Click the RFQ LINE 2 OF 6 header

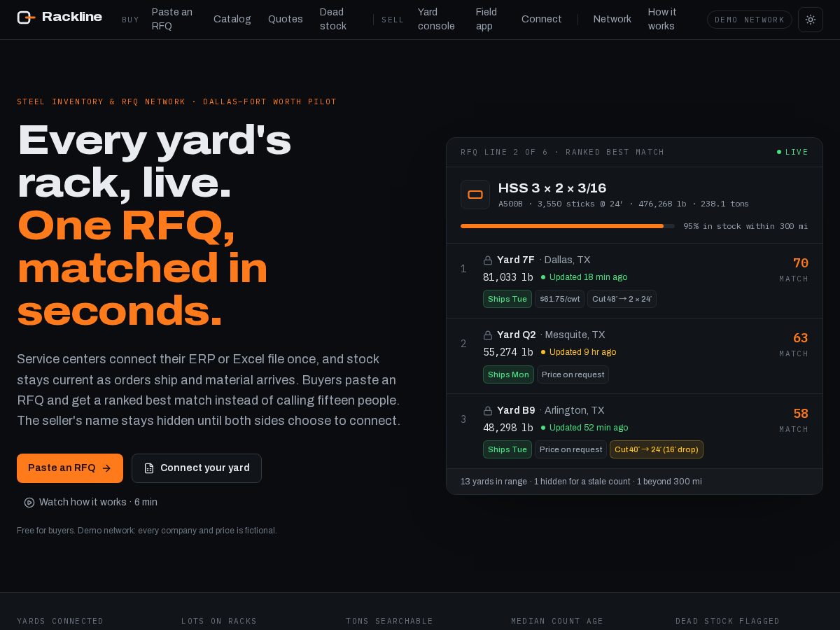563,152
